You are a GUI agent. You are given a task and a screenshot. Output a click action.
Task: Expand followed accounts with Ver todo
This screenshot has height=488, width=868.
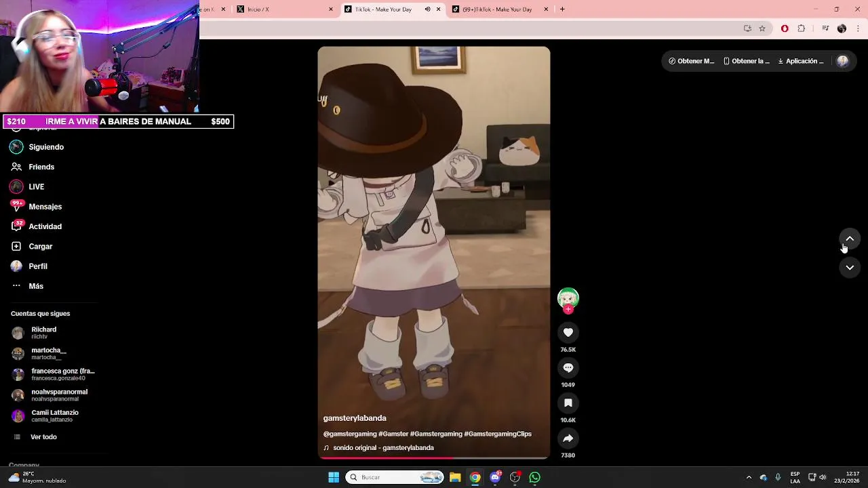[x=43, y=437]
